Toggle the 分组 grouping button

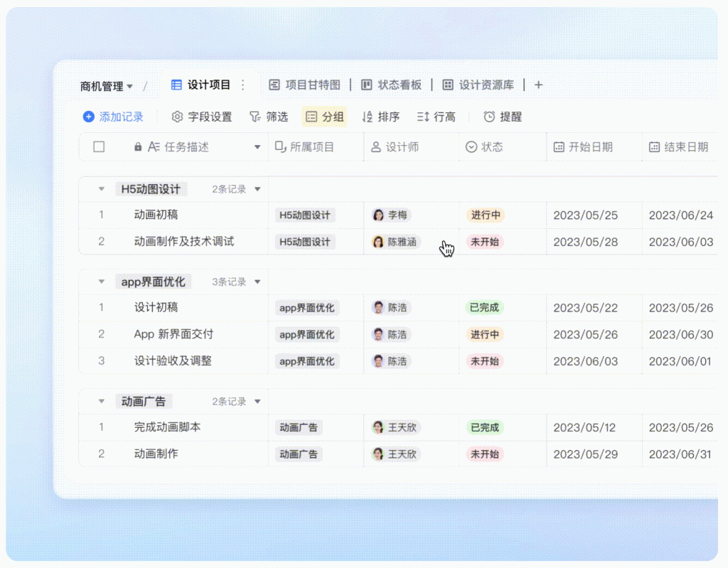(x=324, y=117)
